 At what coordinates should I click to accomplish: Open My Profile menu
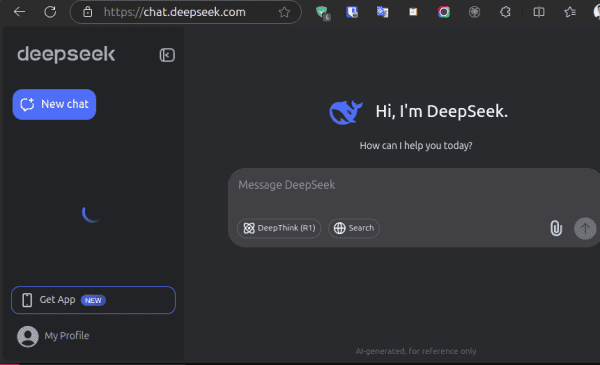(53, 336)
